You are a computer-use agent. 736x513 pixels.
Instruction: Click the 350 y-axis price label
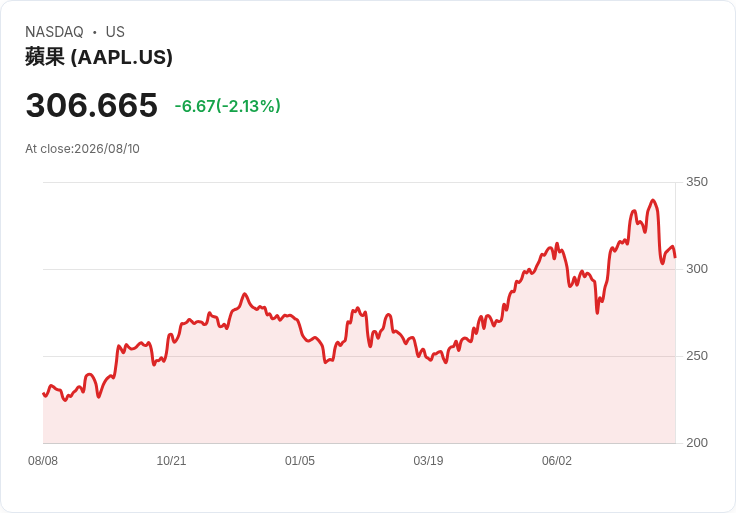click(697, 182)
